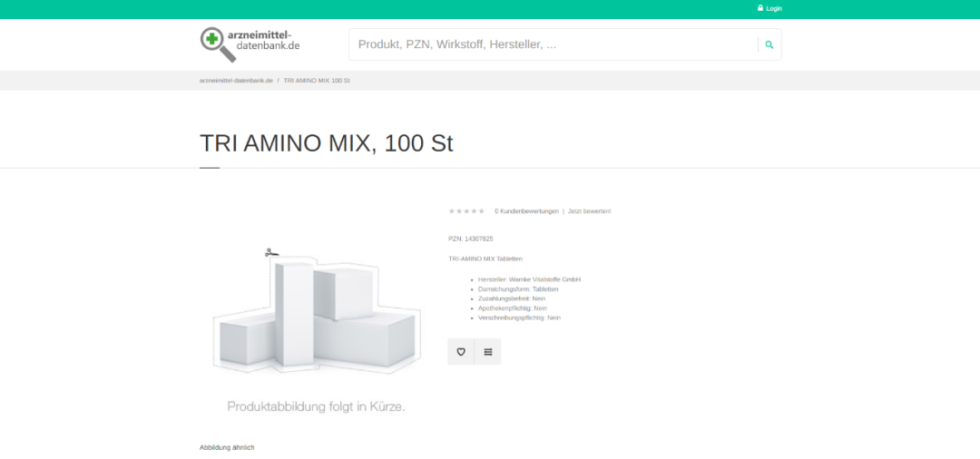The height and width of the screenshot is (459, 980).
Task: Open the 0 Kundenbewertungen reviews link
Action: (x=526, y=211)
